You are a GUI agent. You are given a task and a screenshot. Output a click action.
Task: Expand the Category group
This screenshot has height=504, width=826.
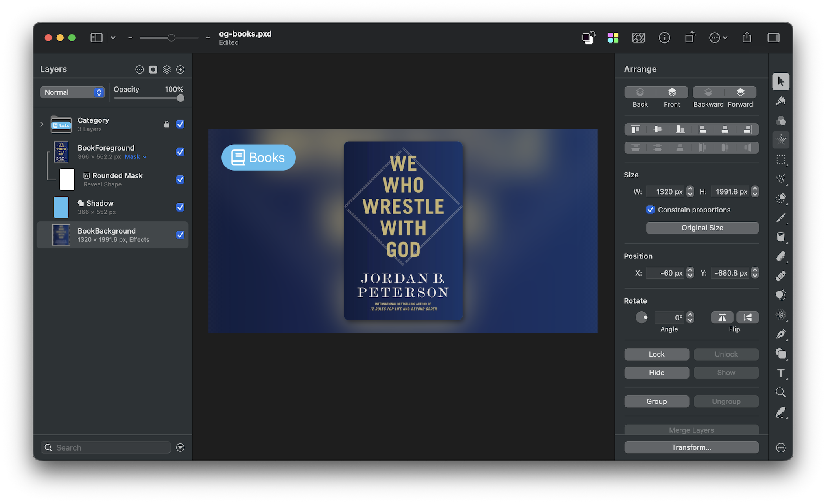click(x=42, y=124)
